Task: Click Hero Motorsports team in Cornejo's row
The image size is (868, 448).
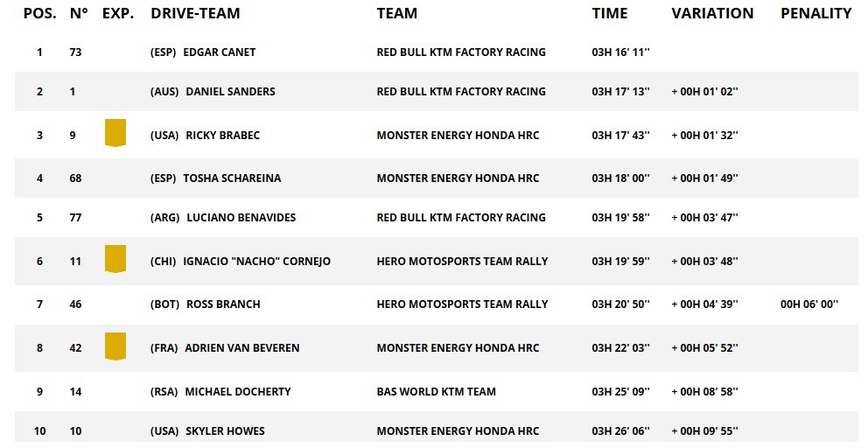Action: pyautogui.click(x=462, y=262)
